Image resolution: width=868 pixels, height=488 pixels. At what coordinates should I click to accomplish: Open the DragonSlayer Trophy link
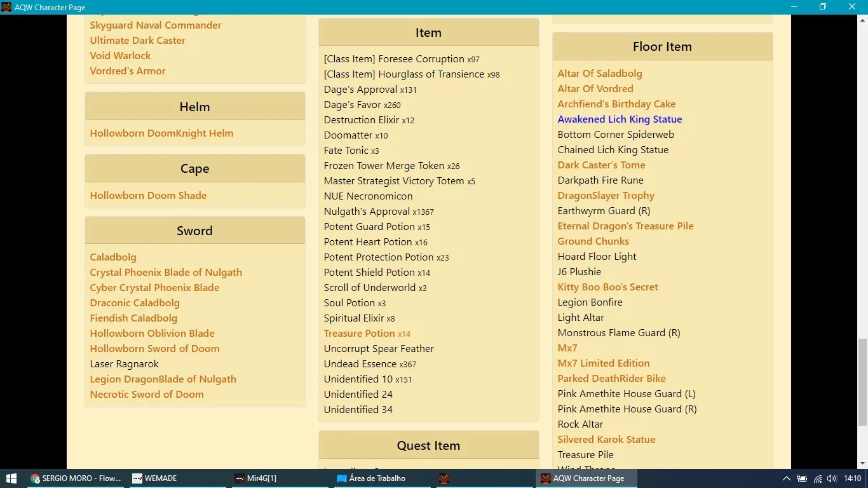(x=606, y=196)
